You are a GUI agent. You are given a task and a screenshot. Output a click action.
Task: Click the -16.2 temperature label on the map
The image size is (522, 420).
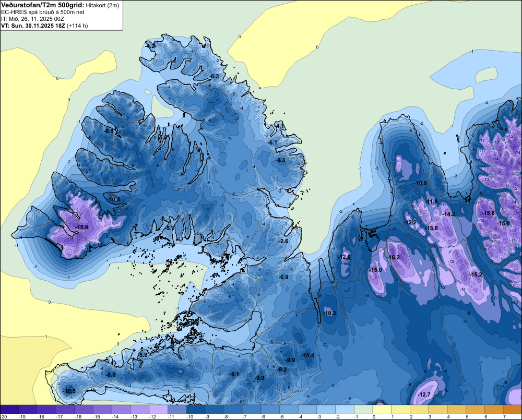394,257
